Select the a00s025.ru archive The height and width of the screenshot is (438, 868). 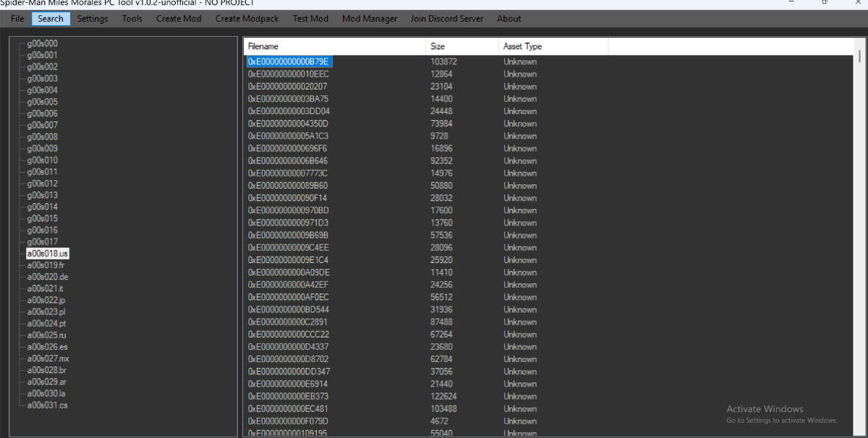47,335
